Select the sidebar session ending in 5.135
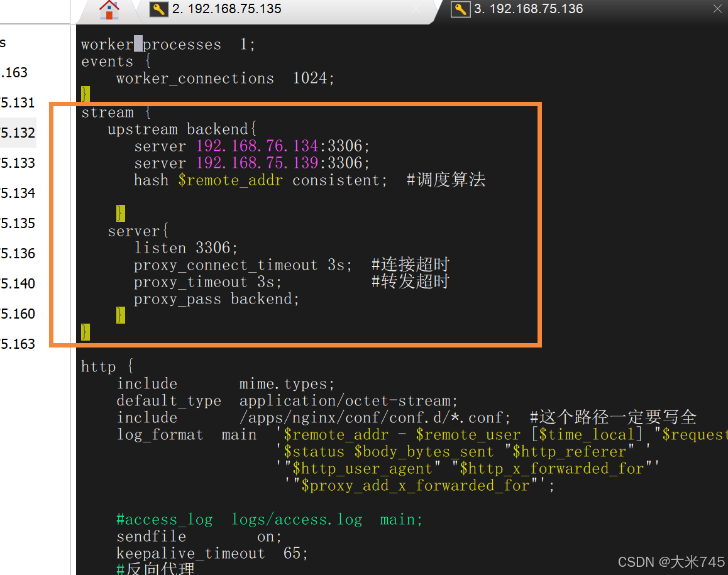The image size is (728, 575). click(x=18, y=223)
